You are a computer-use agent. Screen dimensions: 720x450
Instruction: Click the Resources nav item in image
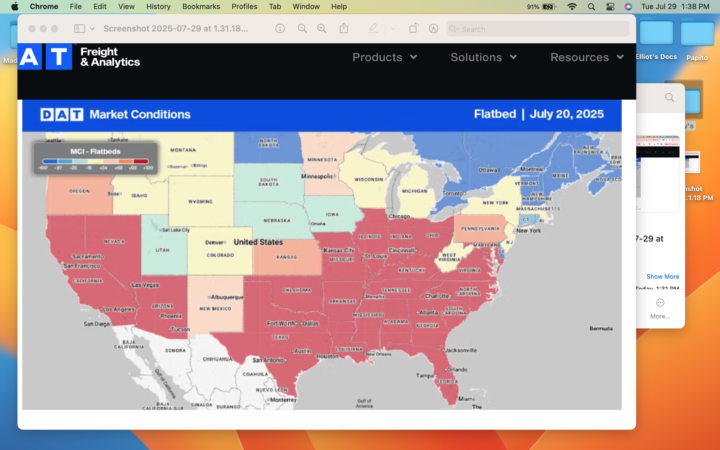[587, 57]
